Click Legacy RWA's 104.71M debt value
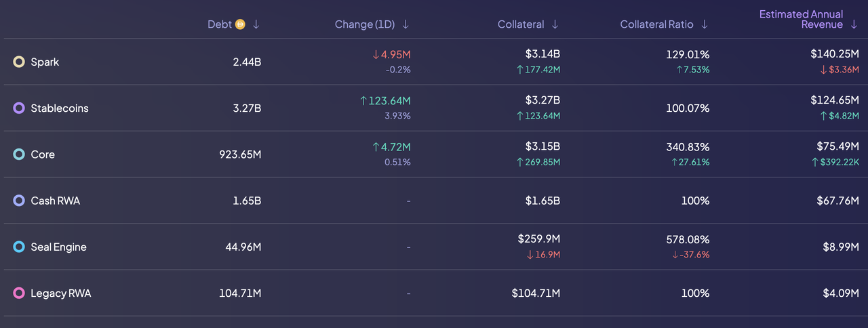Screen dimensions: 868x328 pyautogui.click(x=239, y=293)
